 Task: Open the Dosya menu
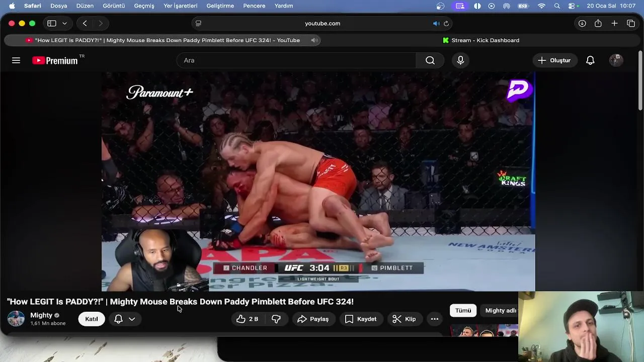tap(59, 6)
